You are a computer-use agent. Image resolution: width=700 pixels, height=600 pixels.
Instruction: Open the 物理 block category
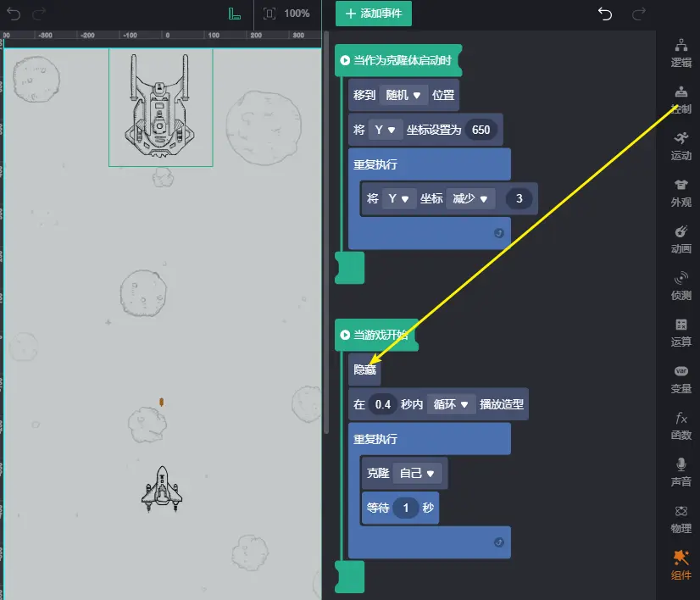coord(681,519)
